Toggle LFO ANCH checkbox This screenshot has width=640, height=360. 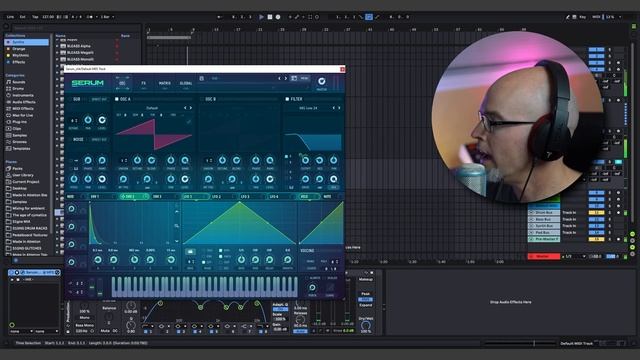point(220,257)
